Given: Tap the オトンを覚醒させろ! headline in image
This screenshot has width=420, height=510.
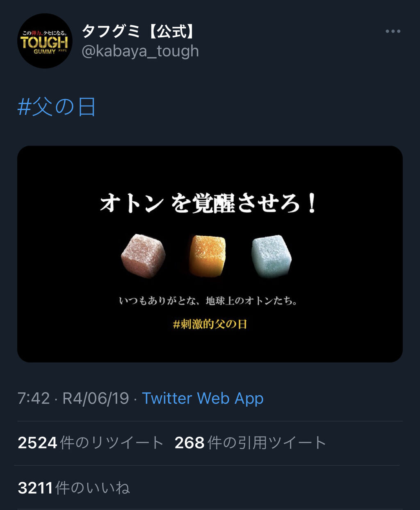Looking at the screenshot, I should [208, 203].
